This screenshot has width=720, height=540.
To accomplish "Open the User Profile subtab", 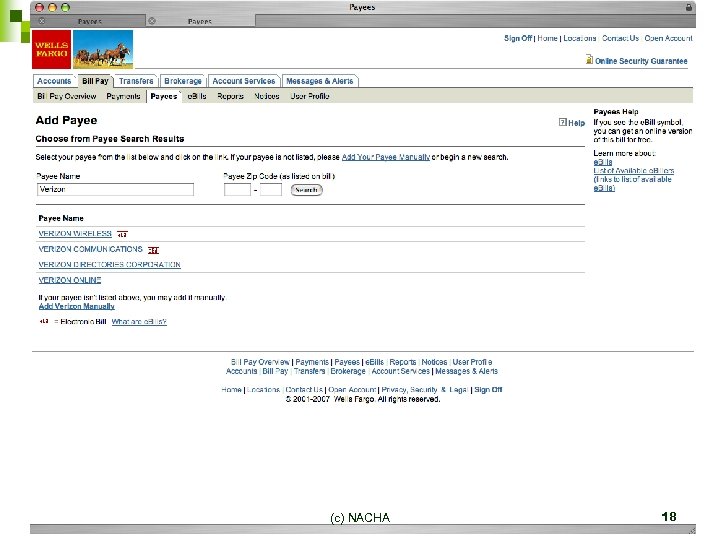I will point(310,96).
